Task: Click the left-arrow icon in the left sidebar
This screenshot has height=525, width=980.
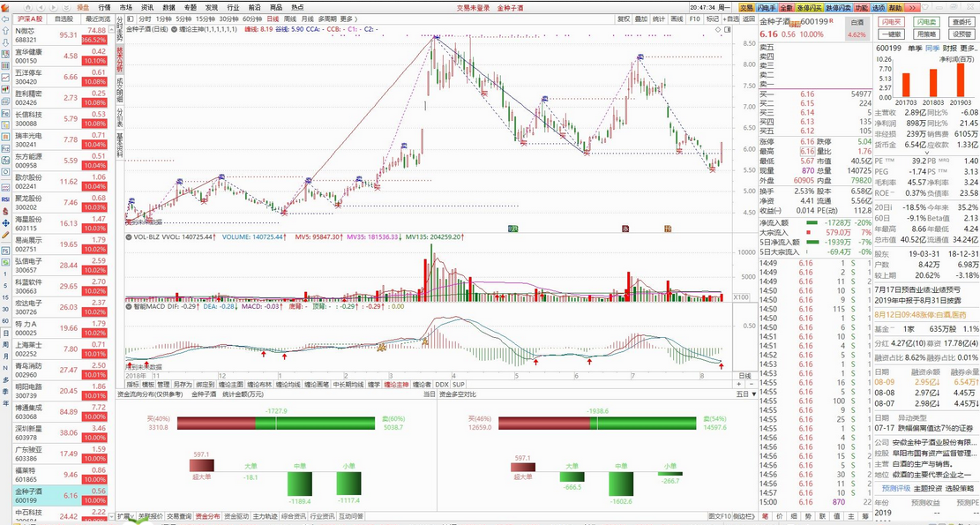Action: point(5,19)
